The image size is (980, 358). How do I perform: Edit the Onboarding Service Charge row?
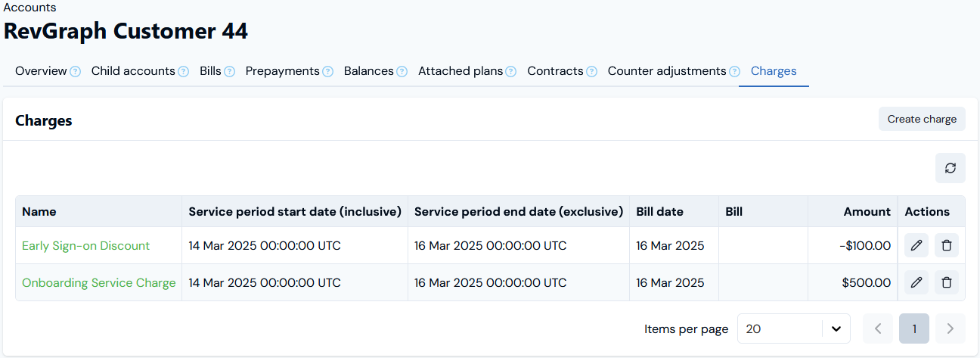(916, 282)
